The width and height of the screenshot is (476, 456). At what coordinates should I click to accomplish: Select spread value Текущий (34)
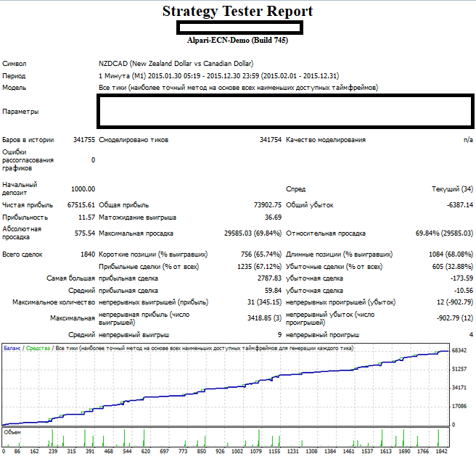(x=452, y=189)
